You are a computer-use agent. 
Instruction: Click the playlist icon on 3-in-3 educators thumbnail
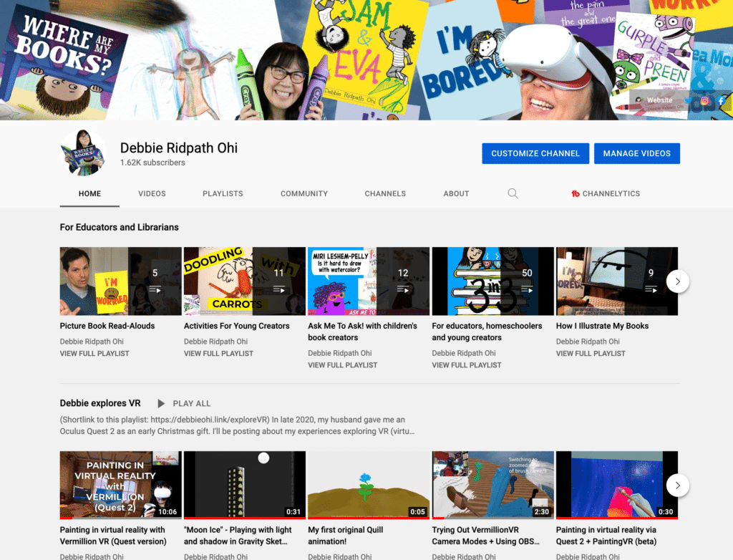(527, 290)
